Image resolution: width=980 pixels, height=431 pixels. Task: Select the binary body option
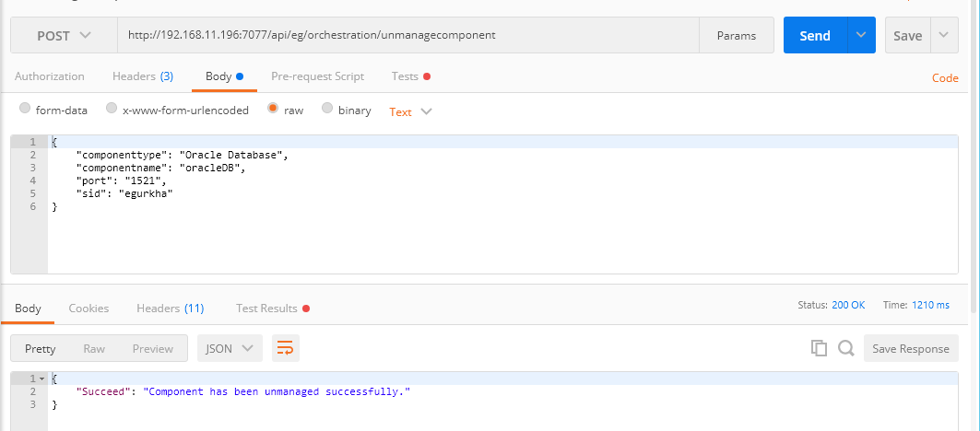coord(327,108)
